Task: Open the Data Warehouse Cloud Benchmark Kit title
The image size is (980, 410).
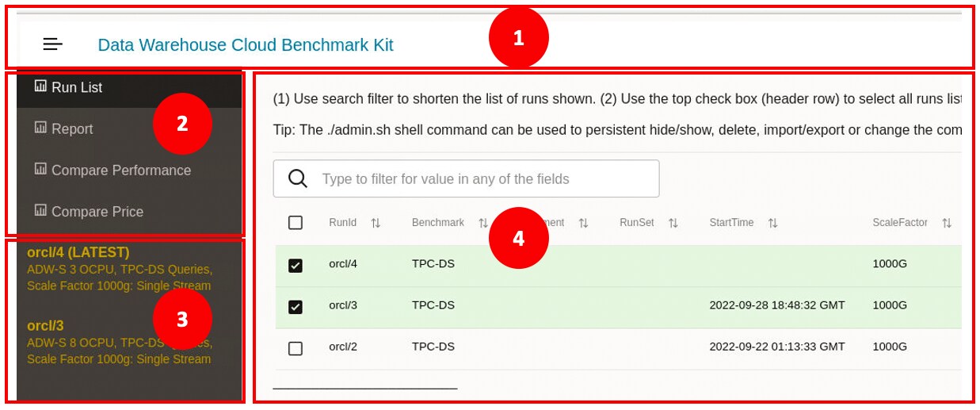Action: [x=246, y=45]
